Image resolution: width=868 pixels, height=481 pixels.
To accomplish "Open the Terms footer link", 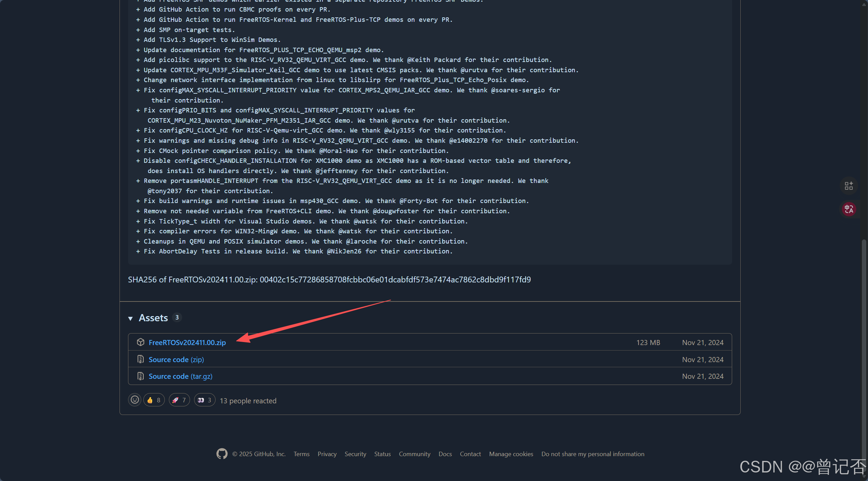I will tap(302, 454).
